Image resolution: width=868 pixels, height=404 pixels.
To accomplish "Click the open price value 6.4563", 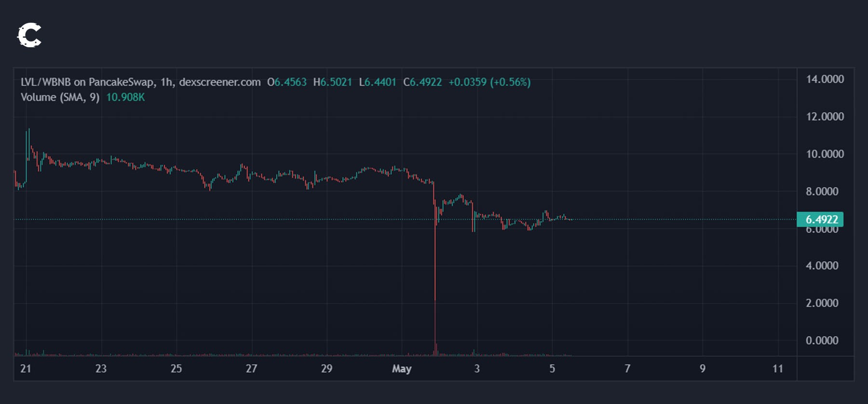I will click(x=290, y=82).
